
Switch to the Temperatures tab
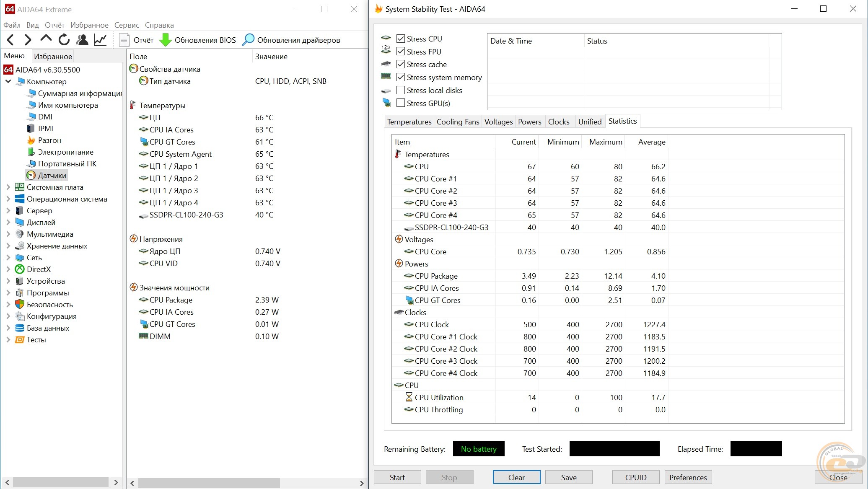(x=409, y=122)
